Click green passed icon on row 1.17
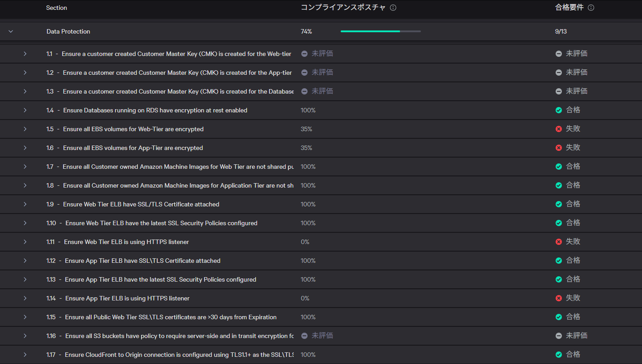642x364 pixels. 559,355
